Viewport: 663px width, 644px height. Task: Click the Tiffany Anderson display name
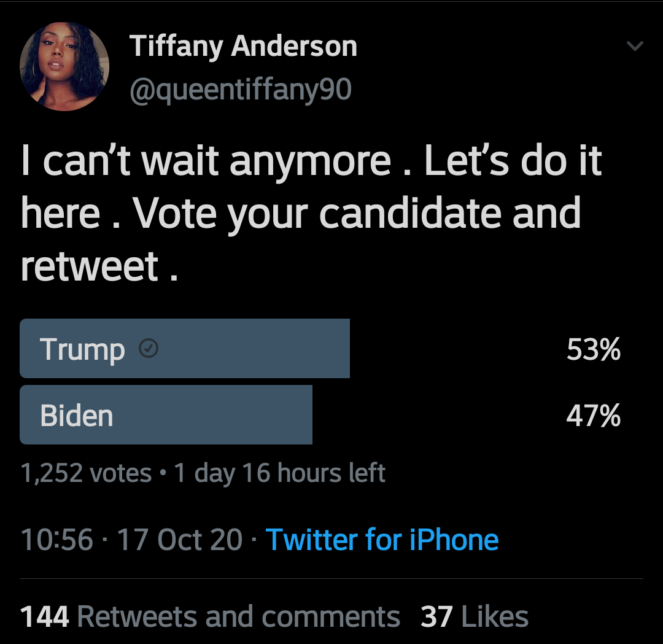click(243, 47)
